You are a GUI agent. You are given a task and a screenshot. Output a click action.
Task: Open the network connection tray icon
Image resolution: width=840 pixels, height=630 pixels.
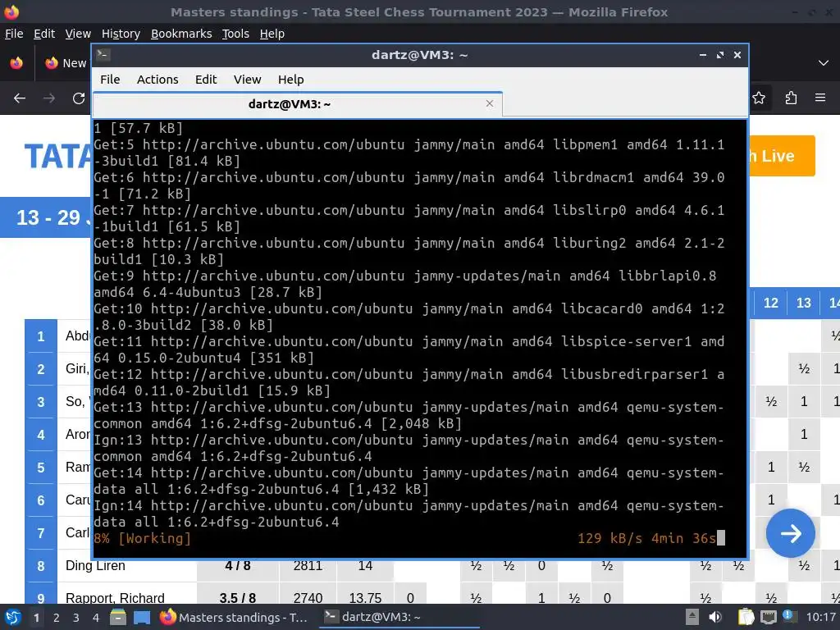tap(768, 617)
